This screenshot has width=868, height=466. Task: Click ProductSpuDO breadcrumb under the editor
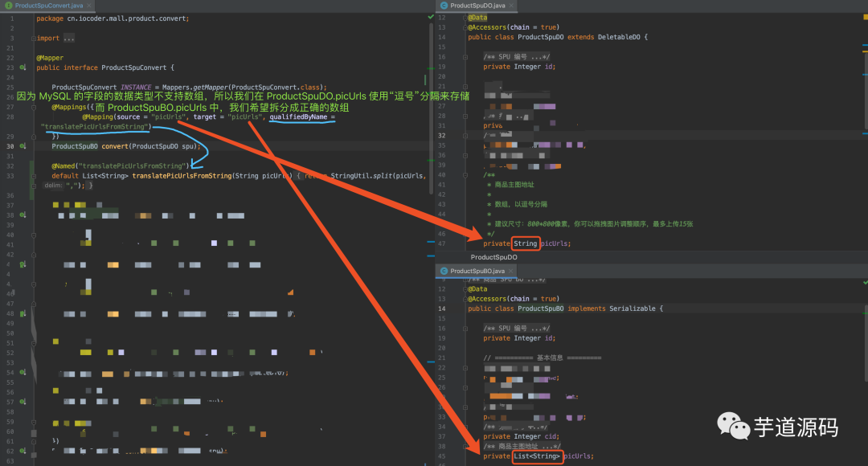(493, 257)
